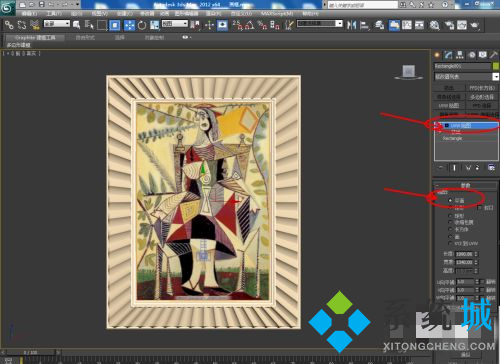The height and width of the screenshot is (364, 500).
Task: Click the length value spinner arrows
Action: (x=476, y=254)
